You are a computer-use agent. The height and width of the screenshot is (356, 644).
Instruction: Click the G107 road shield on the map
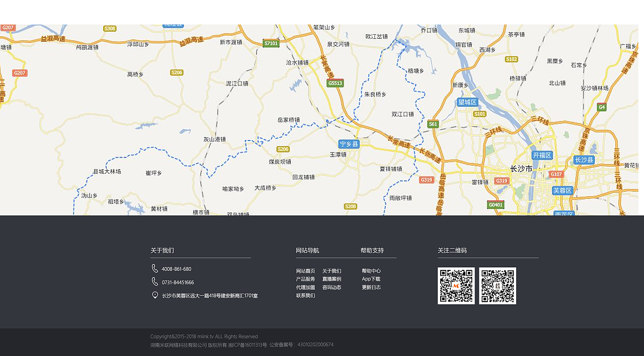(x=556, y=174)
